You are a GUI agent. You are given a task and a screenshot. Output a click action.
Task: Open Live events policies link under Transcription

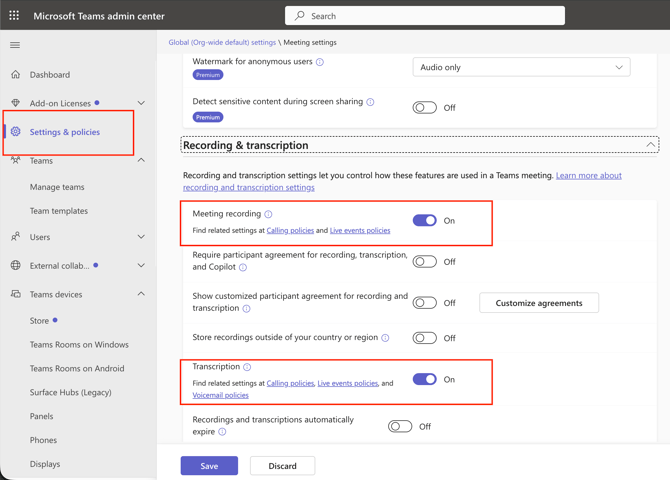[348, 383]
